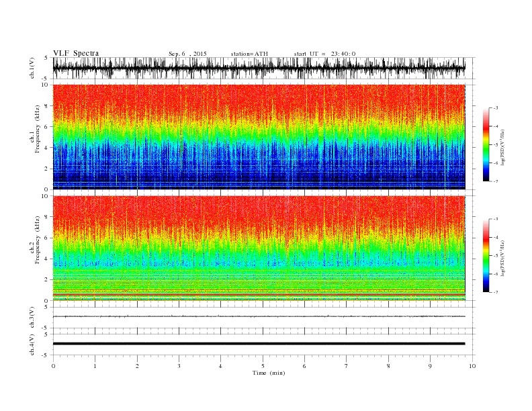Click the "ch.4(V)" axis label
The height and width of the screenshot is (411, 532).
(32, 345)
